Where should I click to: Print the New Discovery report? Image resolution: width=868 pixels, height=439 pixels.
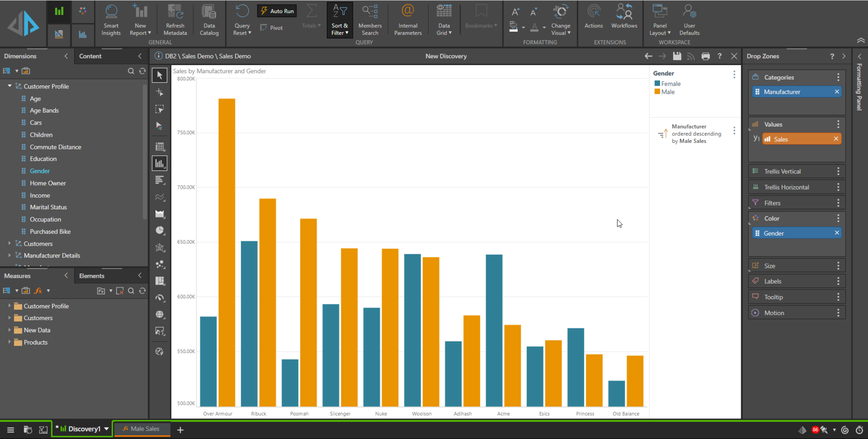706,56
